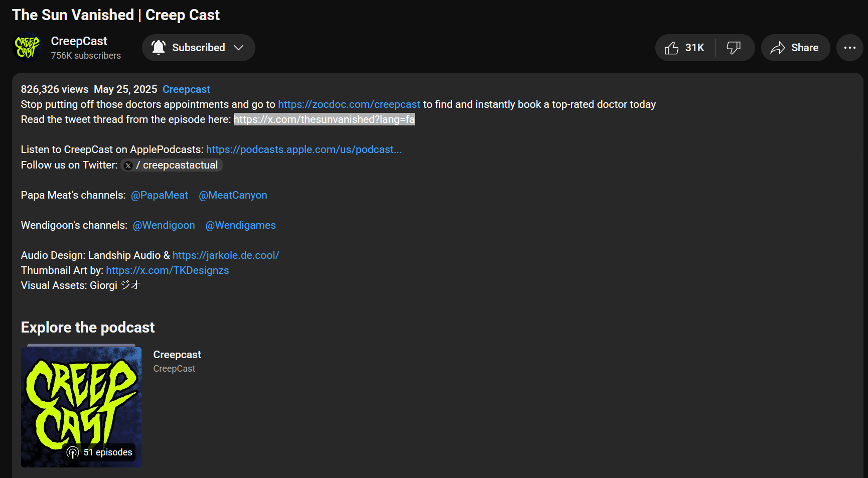868x478 pixels.
Task: Click the May 25, 2025 date
Action: click(125, 89)
